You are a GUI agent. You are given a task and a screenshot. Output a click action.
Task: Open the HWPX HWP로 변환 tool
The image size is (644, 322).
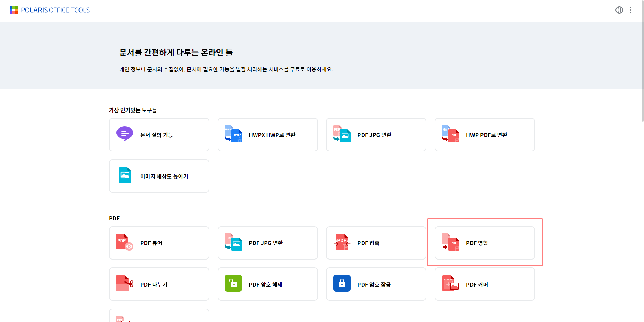pyautogui.click(x=268, y=135)
